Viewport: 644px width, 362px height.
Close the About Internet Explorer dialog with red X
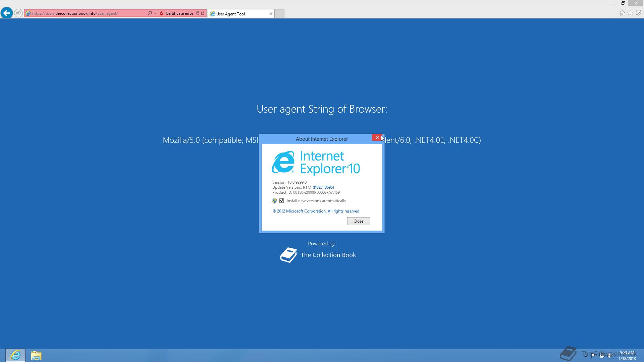(x=377, y=137)
